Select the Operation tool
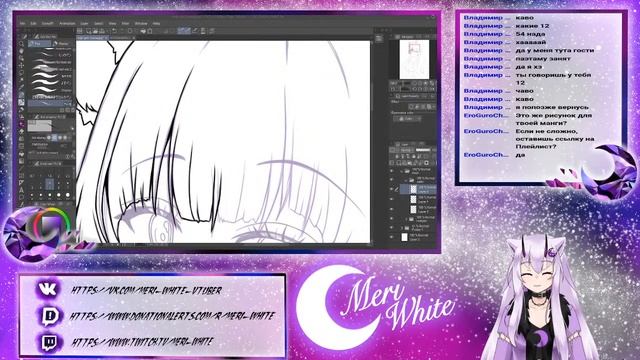The image size is (640, 360). 21,58
